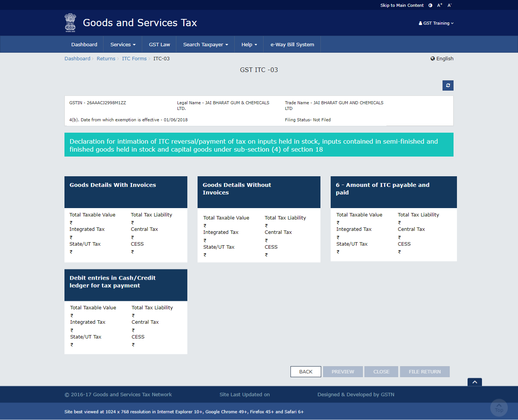Expand Search Taxpayer dropdown
The width and height of the screenshot is (518, 420).
[206, 44]
